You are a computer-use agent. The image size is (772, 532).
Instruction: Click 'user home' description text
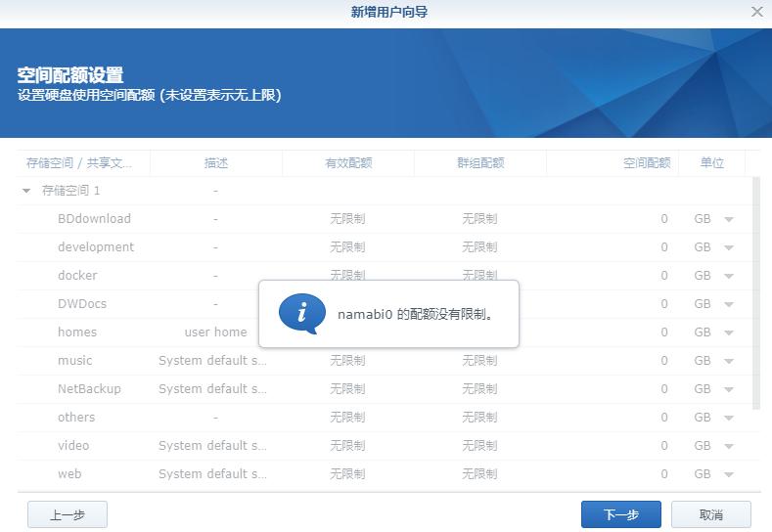215,332
